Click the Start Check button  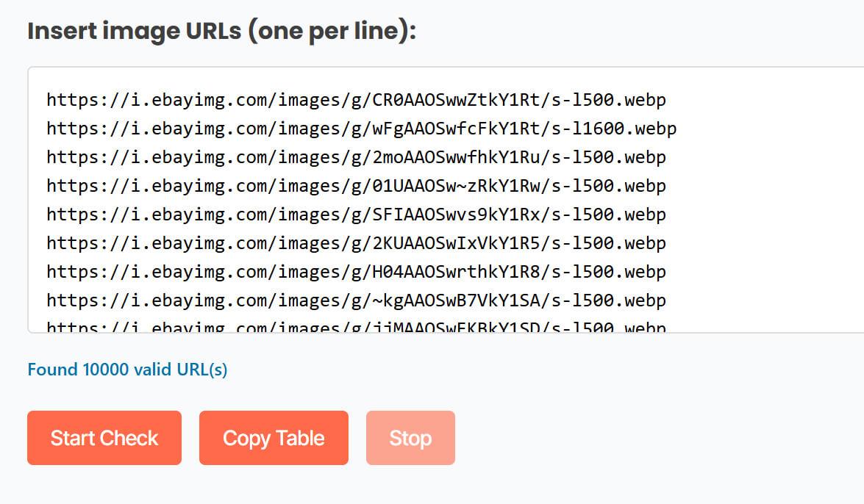104,438
